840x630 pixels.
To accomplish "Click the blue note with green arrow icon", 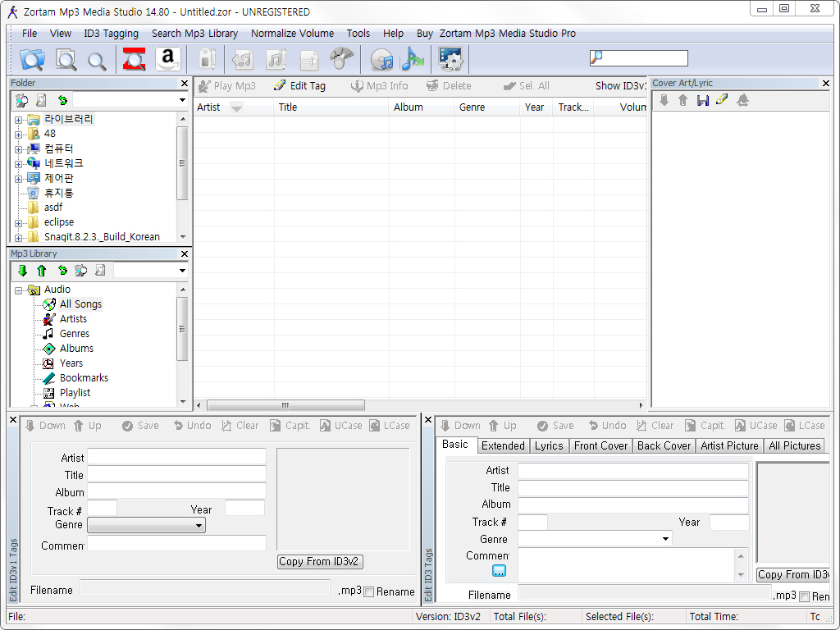I will 413,58.
